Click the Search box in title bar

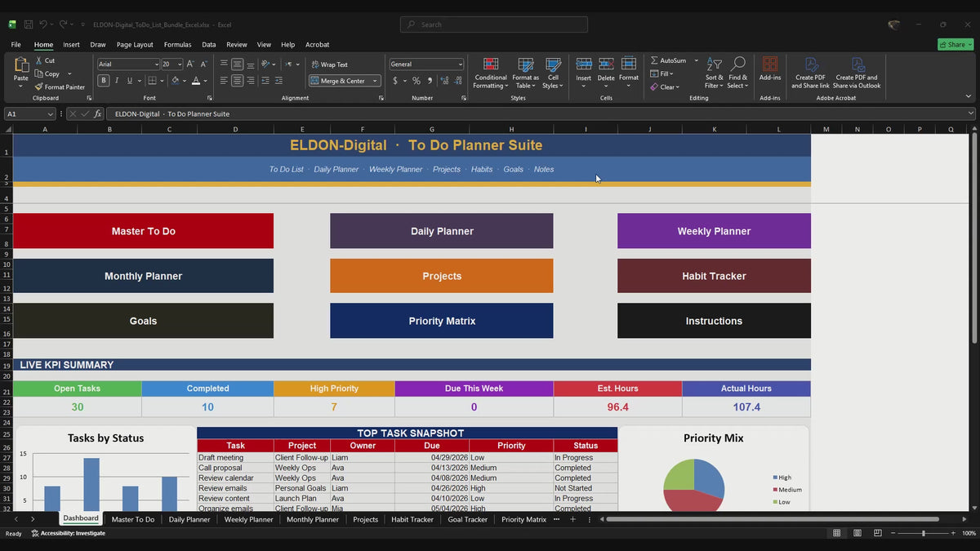pyautogui.click(x=494, y=24)
